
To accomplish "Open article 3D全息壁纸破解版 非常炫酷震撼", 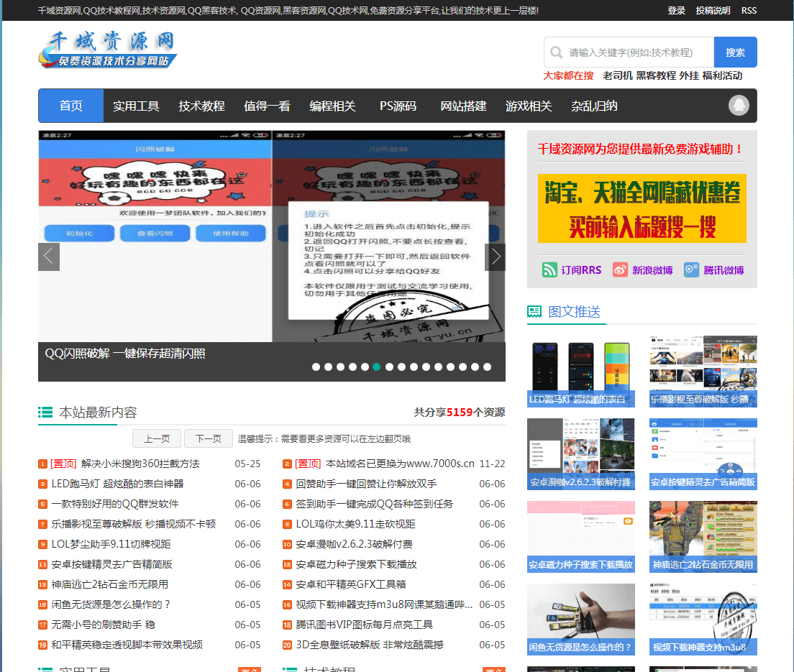I will [x=370, y=645].
